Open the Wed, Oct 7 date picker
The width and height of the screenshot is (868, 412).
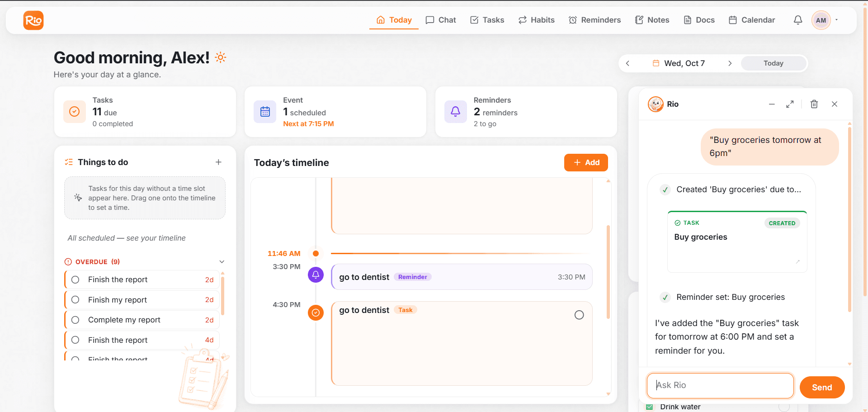[679, 63]
